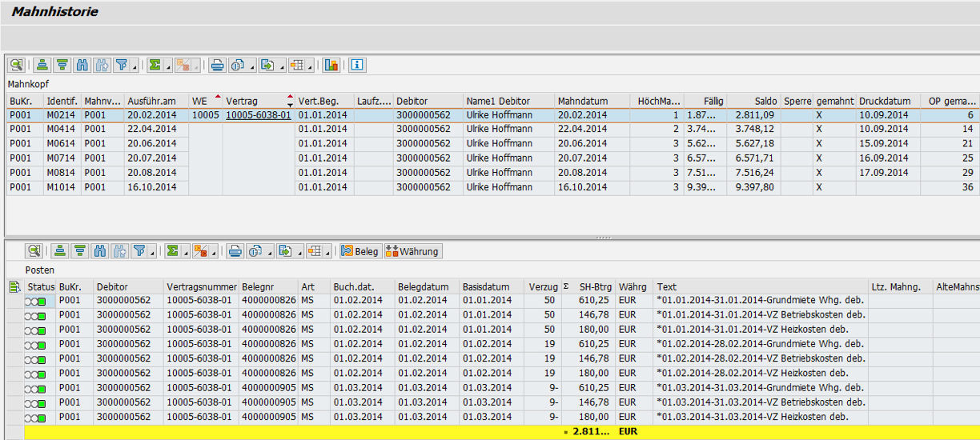Open Views icon in Posten toolbar
The width and height of the screenshot is (980, 440).
pyautogui.click(x=255, y=251)
